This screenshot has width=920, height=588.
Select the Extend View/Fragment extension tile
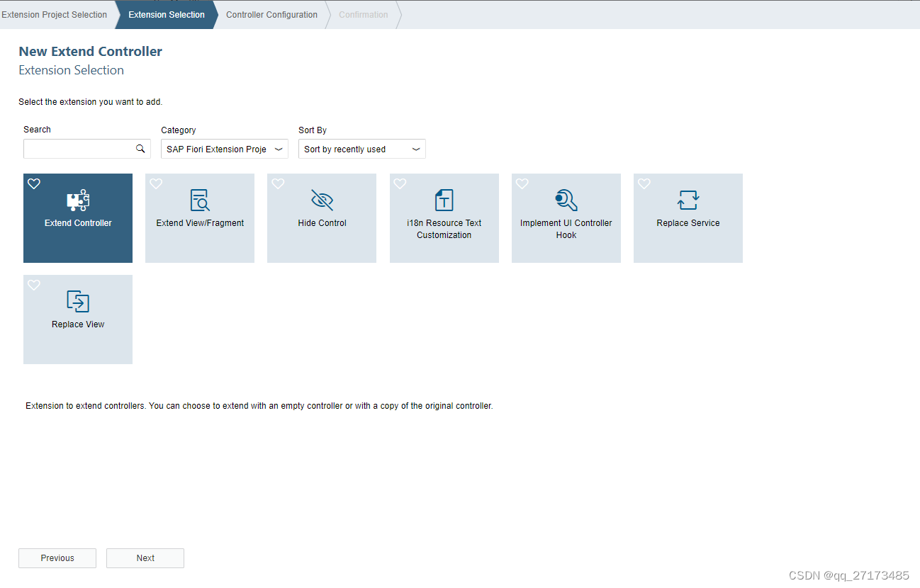point(199,218)
